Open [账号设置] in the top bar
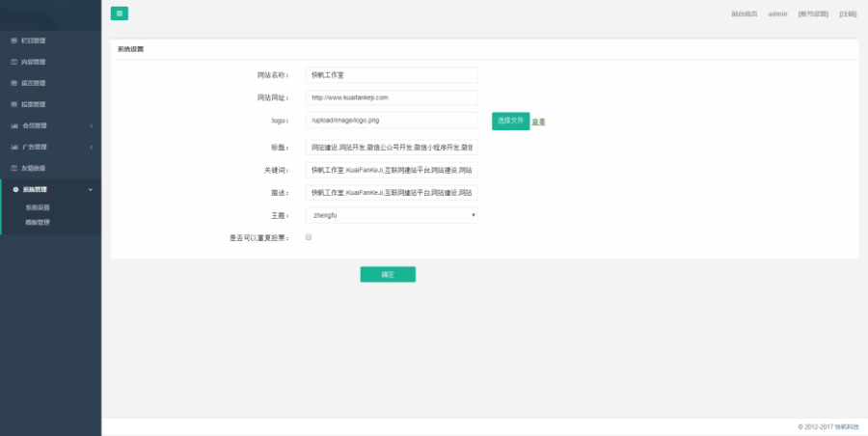The height and width of the screenshot is (436, 868). 813,14
